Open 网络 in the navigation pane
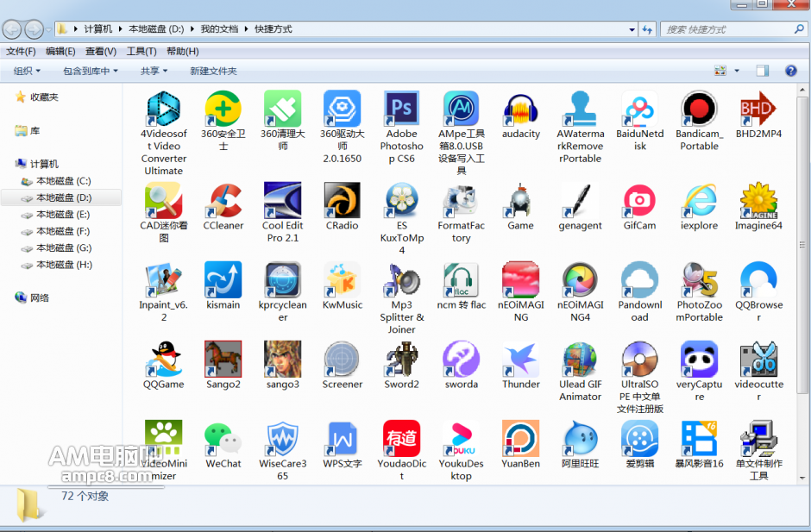 point(33,297)
